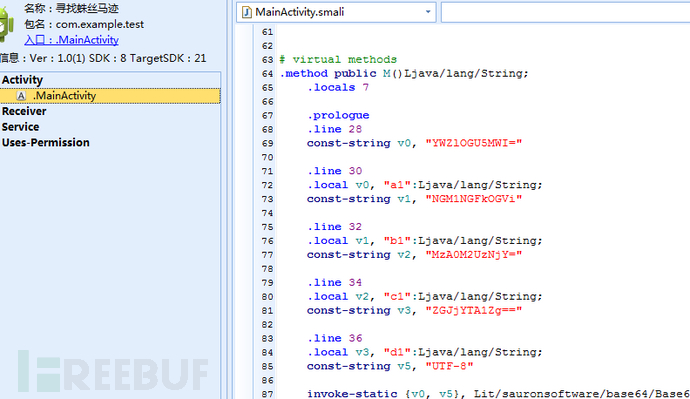Expand the Service section

(x=20, y=127)
